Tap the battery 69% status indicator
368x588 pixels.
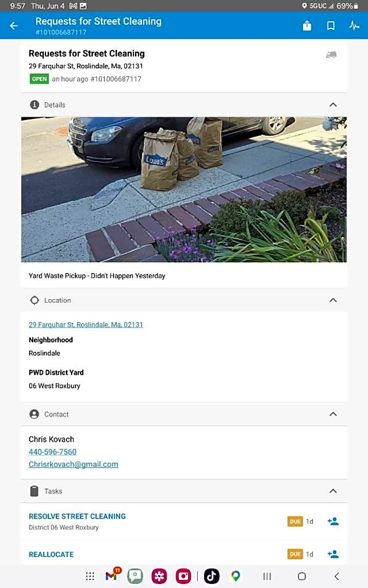click(348, 6)
